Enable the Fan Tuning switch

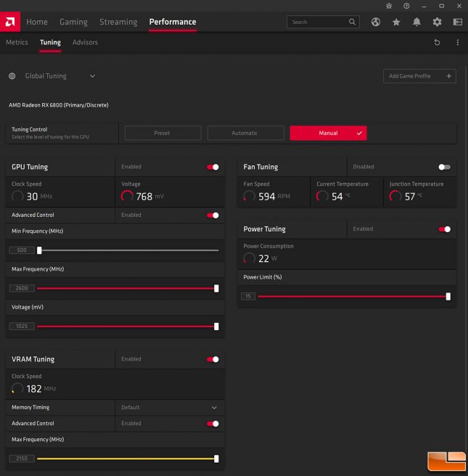[x=444, y=167]
